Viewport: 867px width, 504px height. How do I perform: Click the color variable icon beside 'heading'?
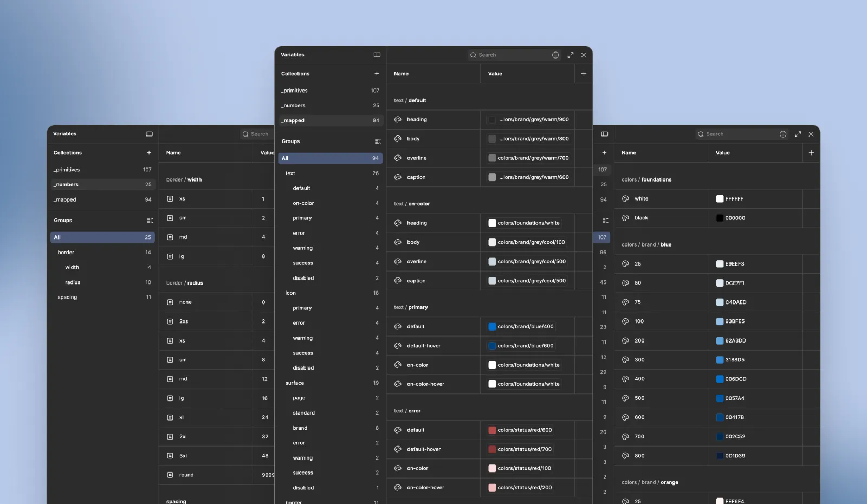pyautogui.click(x=397, y=119)
